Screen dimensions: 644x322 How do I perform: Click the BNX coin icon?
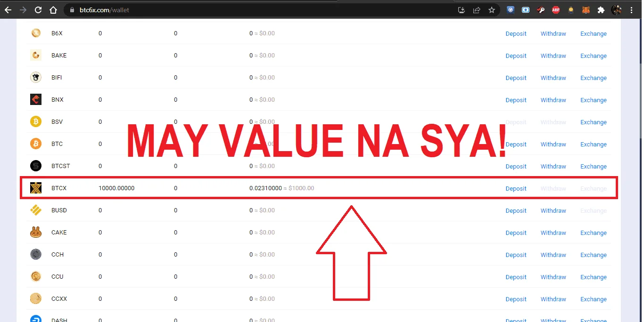pos(36,100)
